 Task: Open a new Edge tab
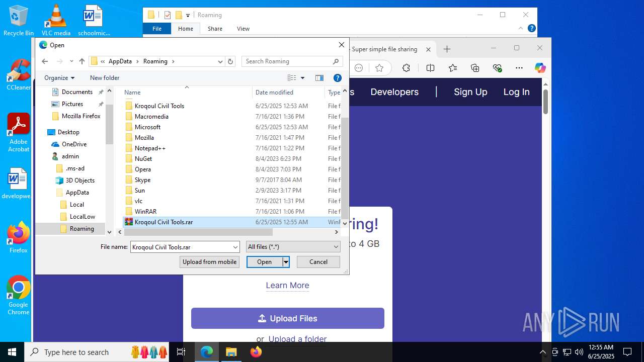(447, 49)
